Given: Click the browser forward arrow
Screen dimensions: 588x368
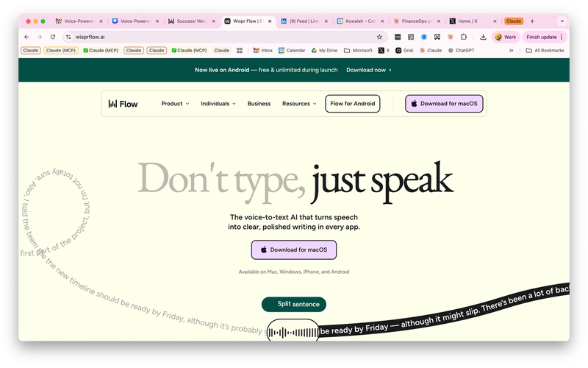Looking at the screenshot, I should [x=40, y=37].
